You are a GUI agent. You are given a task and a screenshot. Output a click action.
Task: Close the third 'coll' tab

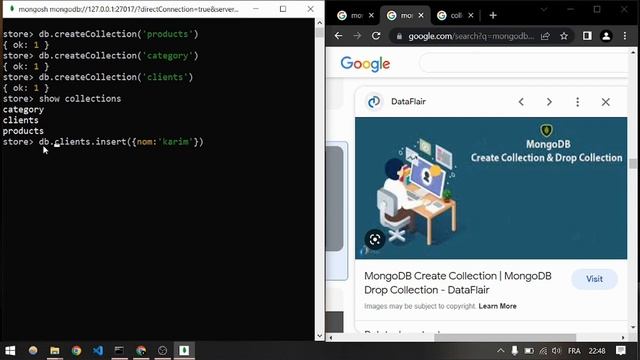(471, 16)
